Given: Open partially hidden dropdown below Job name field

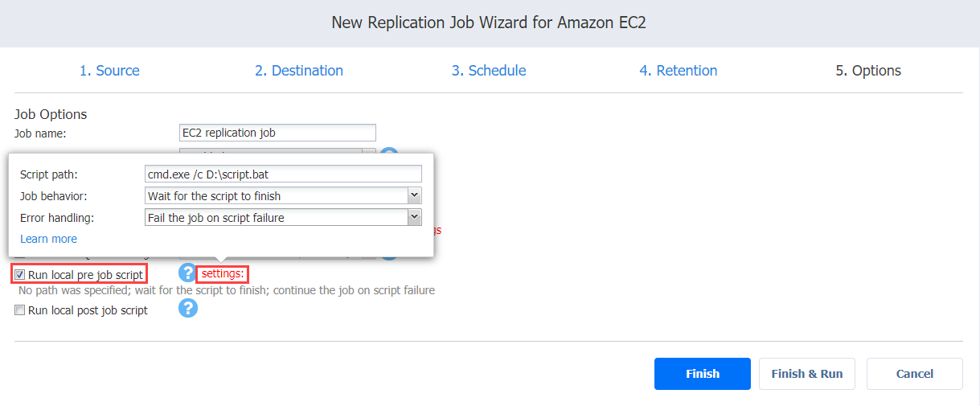Looking at the screenshot, I should [277, 150].
